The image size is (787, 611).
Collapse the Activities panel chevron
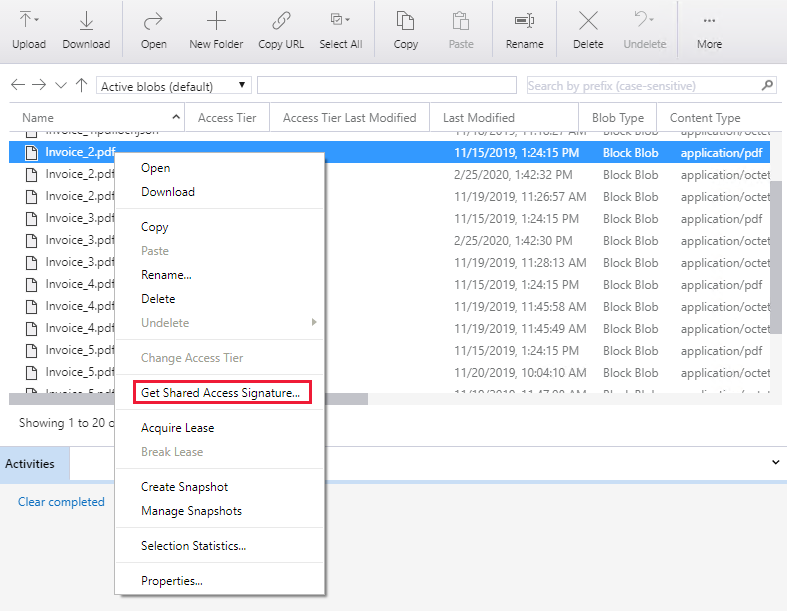pyautogui.click(x=776, y=463)
